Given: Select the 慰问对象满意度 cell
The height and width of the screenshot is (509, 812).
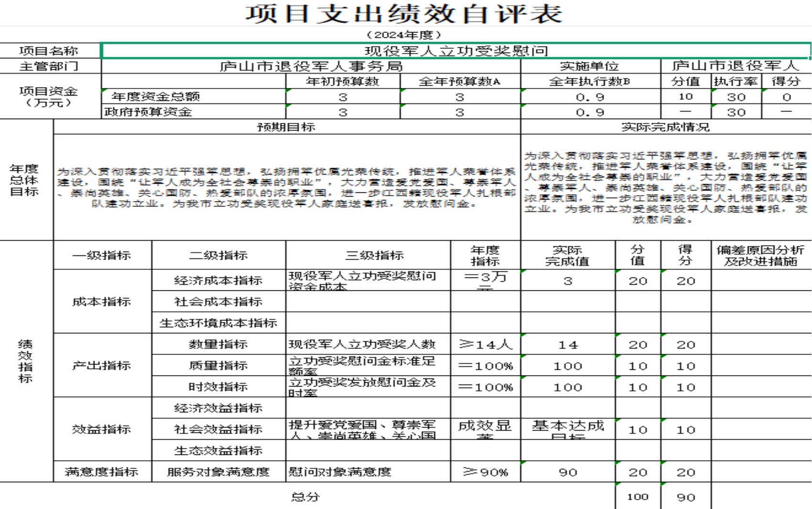Looking at the screenshot, I should coord(340,472).
